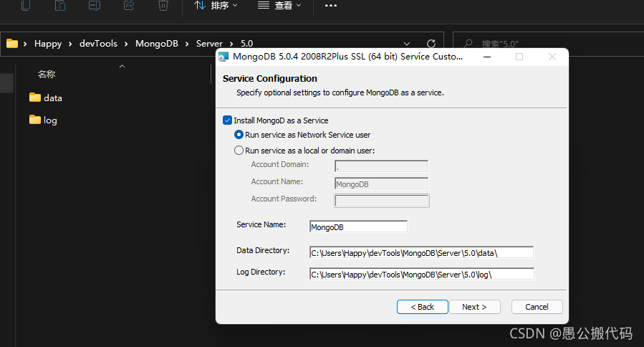
Task: Open the 排序 sort dropdown
Action: (x=216, y=5)
